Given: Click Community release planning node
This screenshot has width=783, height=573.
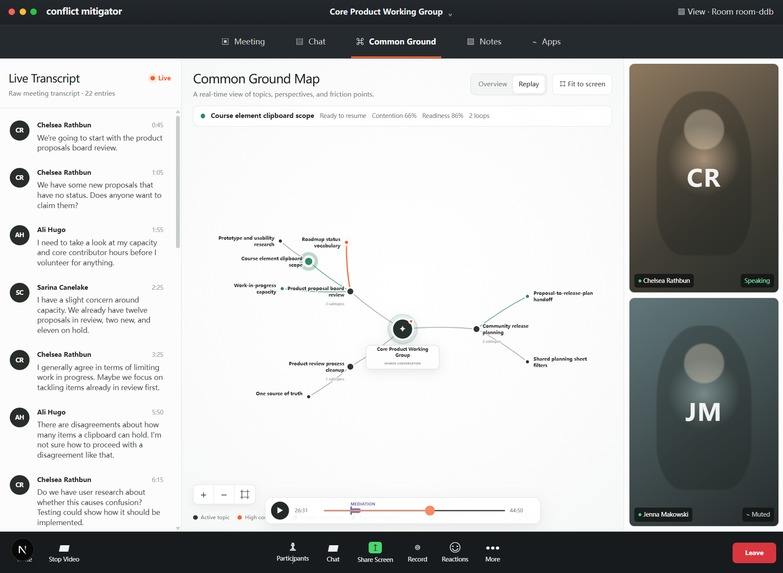Looking at the screenshot, I should pyautogui.click(x=476, y=329).
